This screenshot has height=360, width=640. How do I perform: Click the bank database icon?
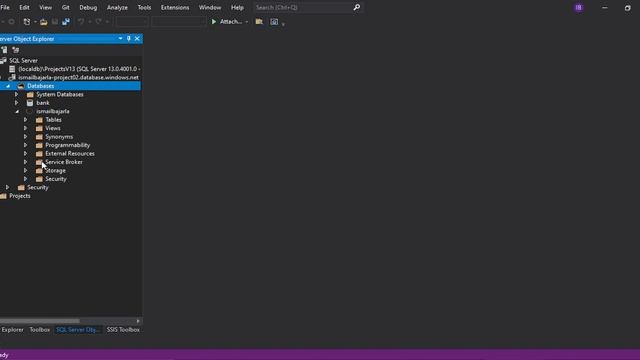(30, 103)
